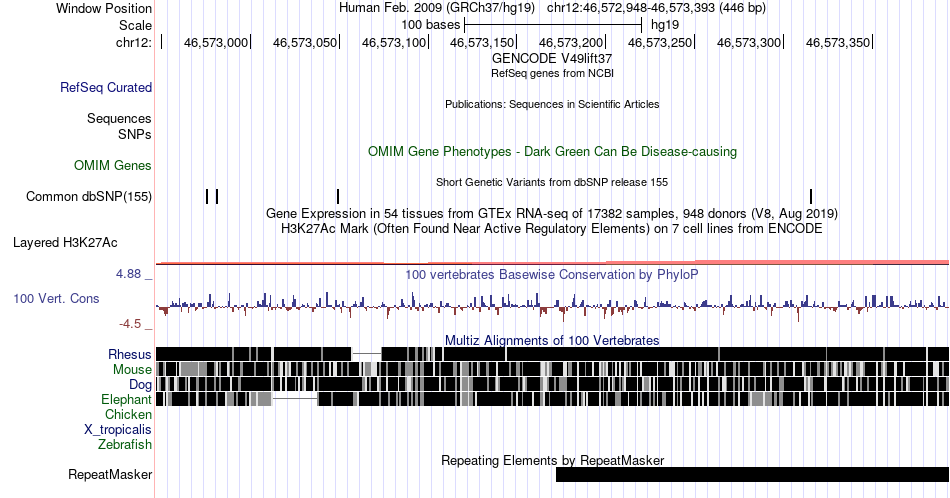950x498 pixels.
Task: Click Repeating Elements by RepeatMasker title
Action: tap(552, 460)
